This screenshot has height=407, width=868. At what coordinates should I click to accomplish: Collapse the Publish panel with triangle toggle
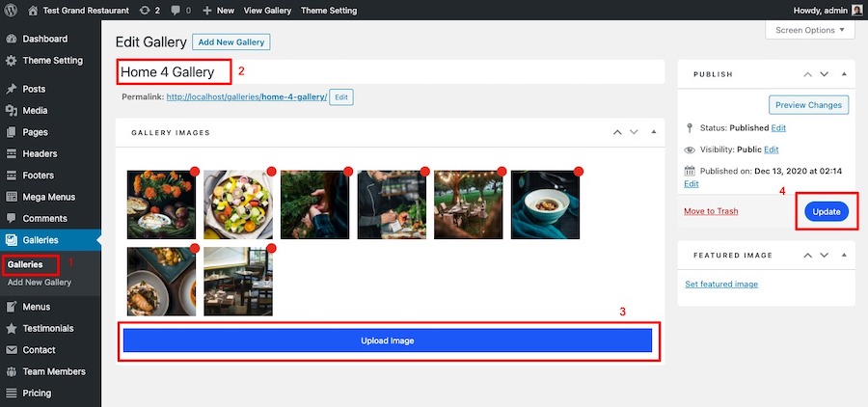[845, 74]
